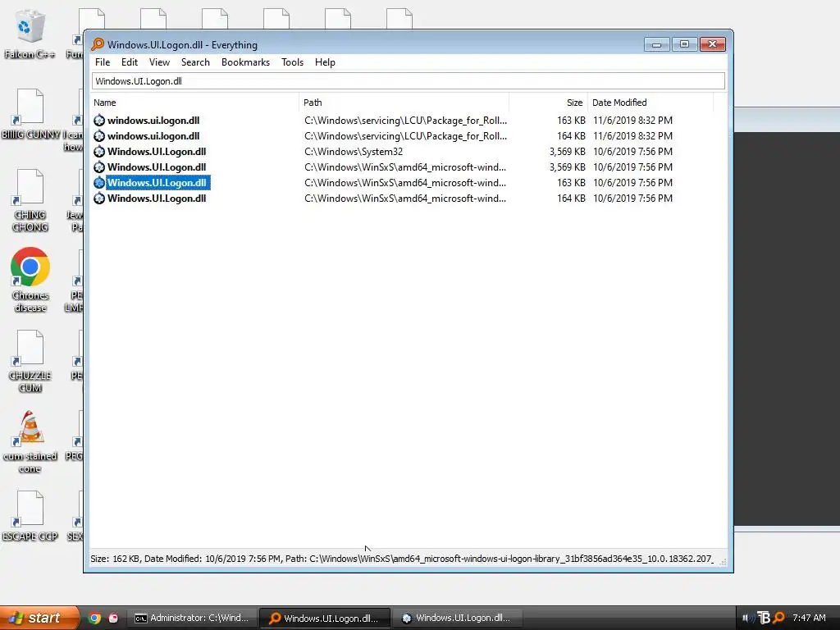Click file icon of the highlighted Windows.UI.Logon.dll row
The image size is (840, 630).
[x=99, y=183]
